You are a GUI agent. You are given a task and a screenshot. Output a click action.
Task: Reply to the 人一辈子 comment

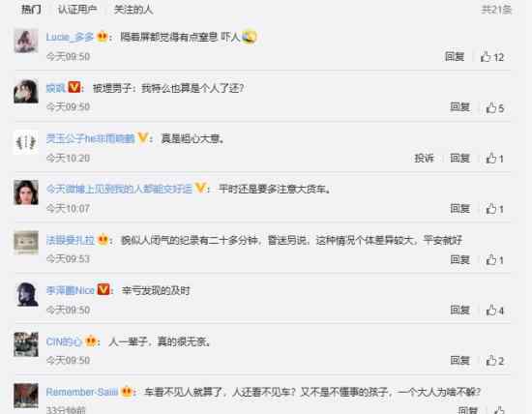tap(460, 361)
